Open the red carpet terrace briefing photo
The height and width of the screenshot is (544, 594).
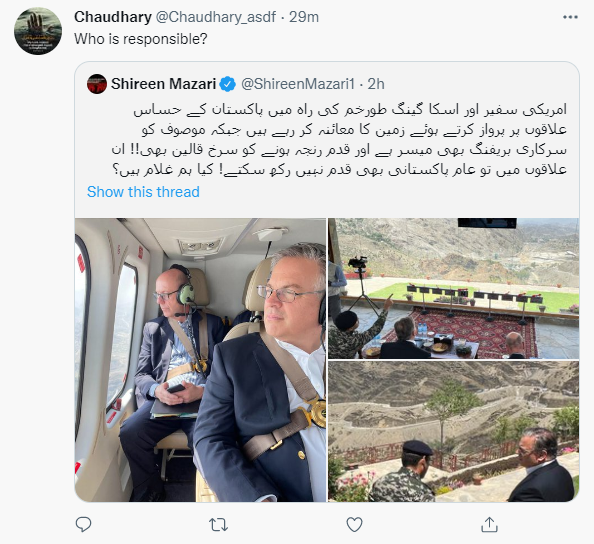click(x=453, y=288)
